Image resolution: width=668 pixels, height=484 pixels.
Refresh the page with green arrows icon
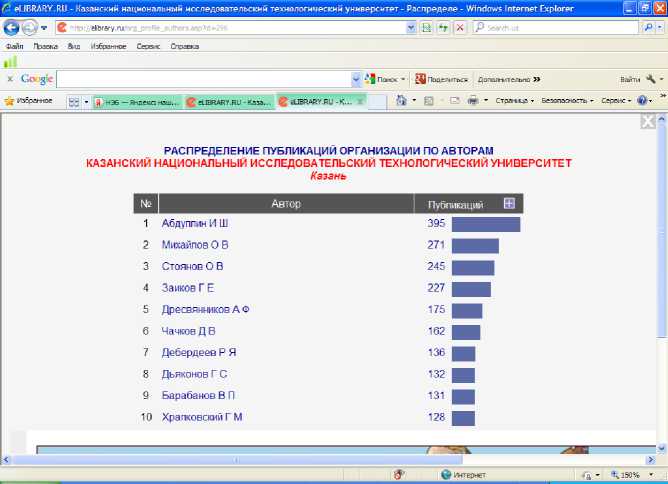(443, 28)
